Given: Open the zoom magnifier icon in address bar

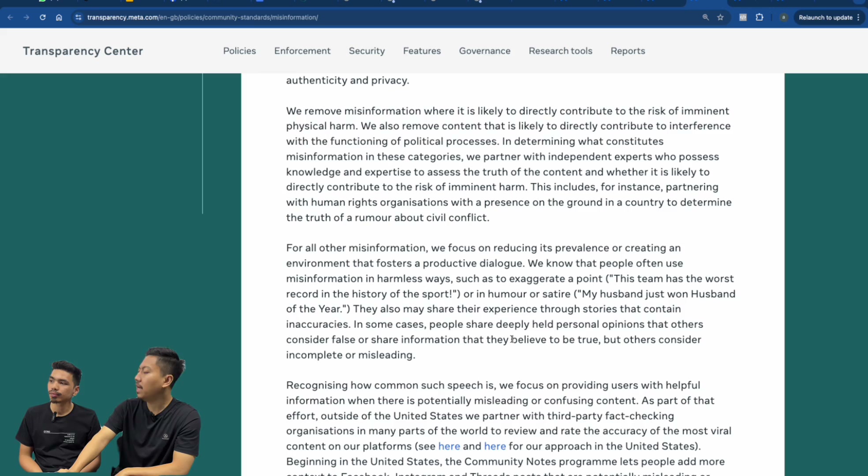Looking at the screenshot, I should (706, 17).
